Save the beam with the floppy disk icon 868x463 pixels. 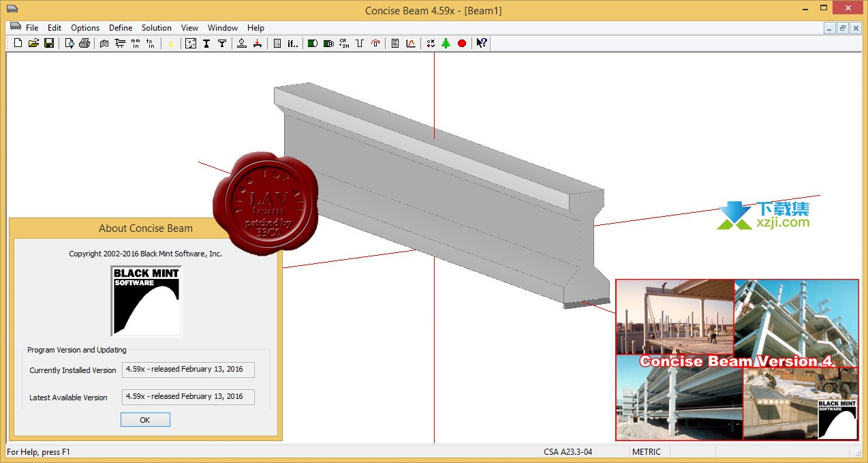(x=49, y=44)
